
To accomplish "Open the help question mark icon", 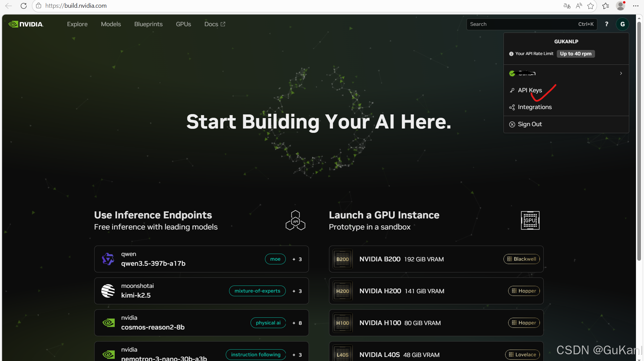I will click(x=606, y=24).
